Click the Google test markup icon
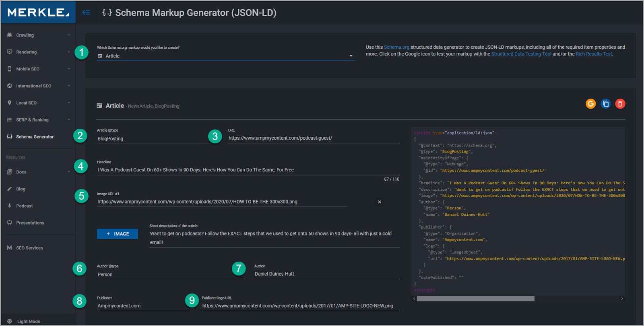The image size is (644, 326). tap(590, 104)
